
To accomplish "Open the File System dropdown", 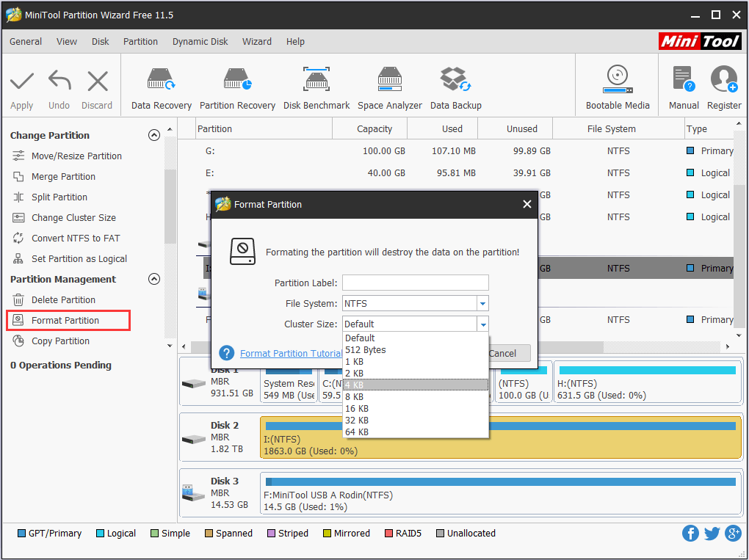I will pyautogui.click(x=482, y=304).
